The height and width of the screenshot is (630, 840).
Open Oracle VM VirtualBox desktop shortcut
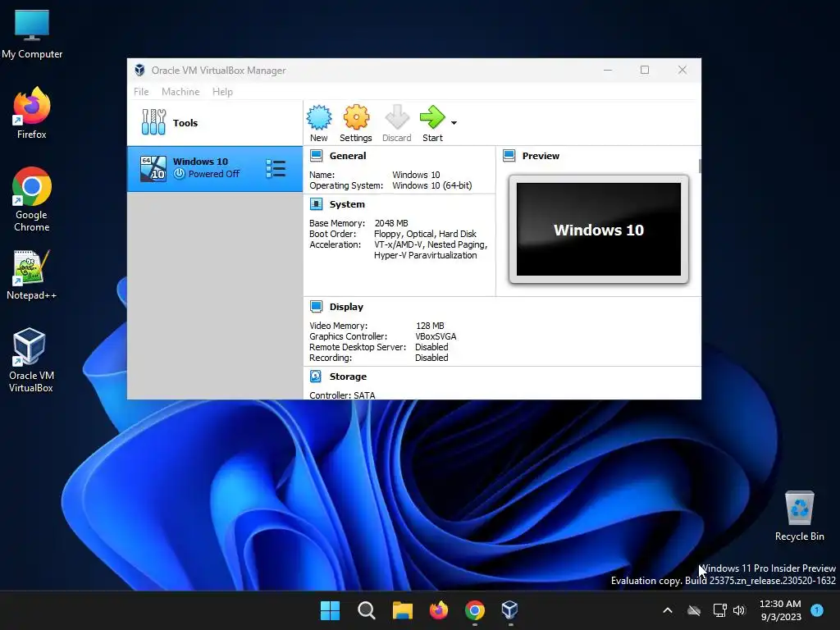pos(30,361)
